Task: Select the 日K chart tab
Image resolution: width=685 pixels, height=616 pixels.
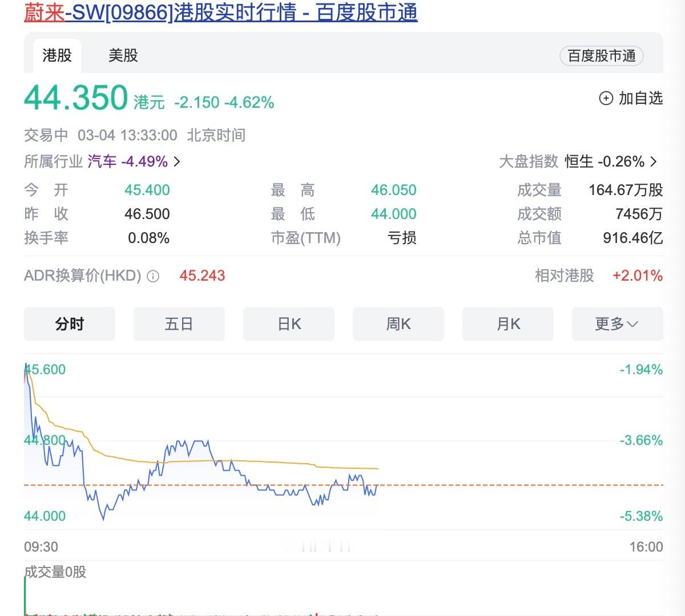Action: point(289,324)
